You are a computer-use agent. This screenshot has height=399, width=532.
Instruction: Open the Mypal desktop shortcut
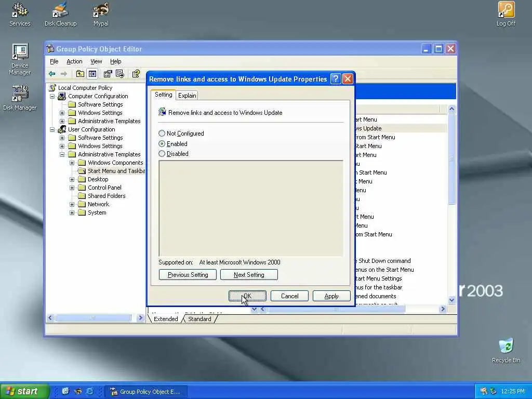101,15
